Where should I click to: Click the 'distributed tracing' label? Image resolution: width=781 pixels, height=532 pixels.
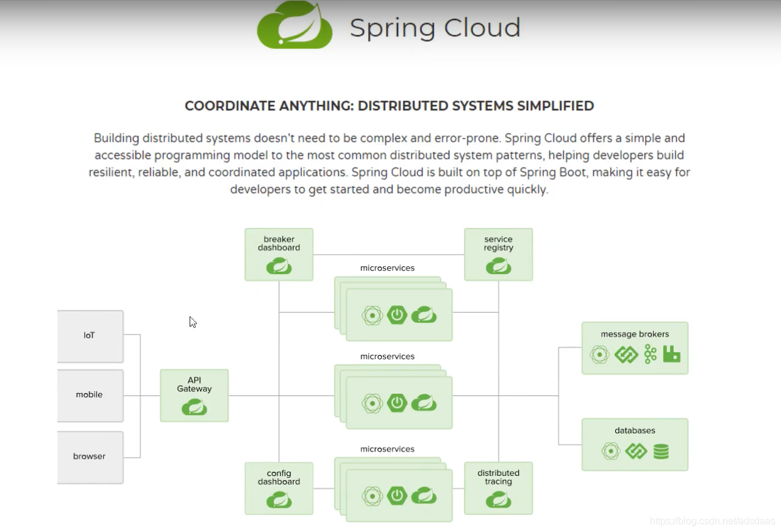[498, 477]
